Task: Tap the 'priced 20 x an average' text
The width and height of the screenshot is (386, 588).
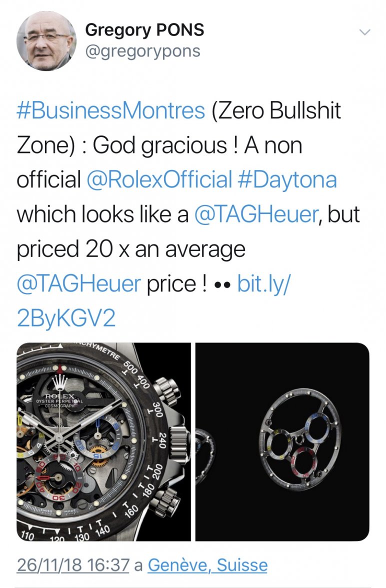Action: click(x=131, y=248)
